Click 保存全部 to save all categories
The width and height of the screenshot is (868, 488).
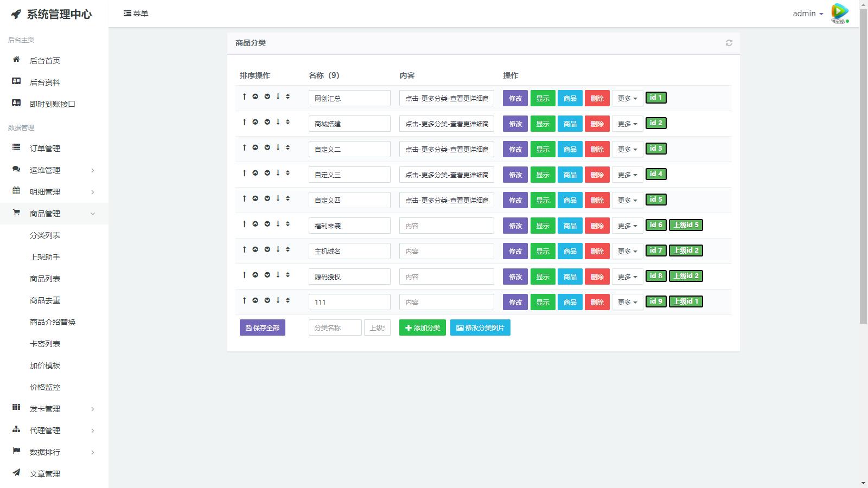(x=263, y=328)
